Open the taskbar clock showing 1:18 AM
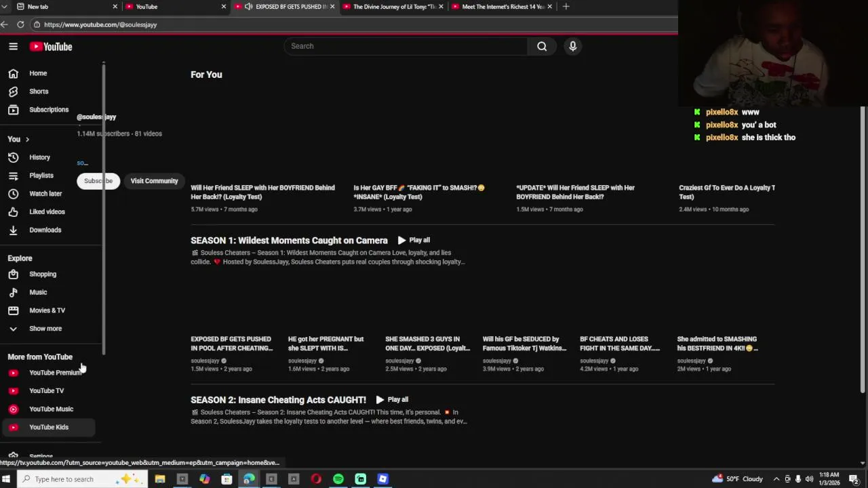Image resolution: width=868 pixels, height=488 pixels. [x=829, y=479]
